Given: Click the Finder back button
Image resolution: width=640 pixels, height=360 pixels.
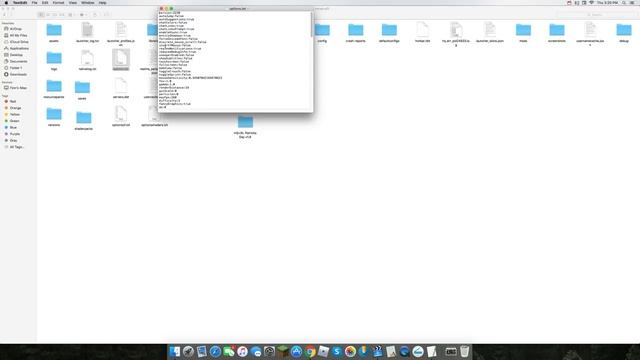Looking at the screenshot, I should pos(5,15).
